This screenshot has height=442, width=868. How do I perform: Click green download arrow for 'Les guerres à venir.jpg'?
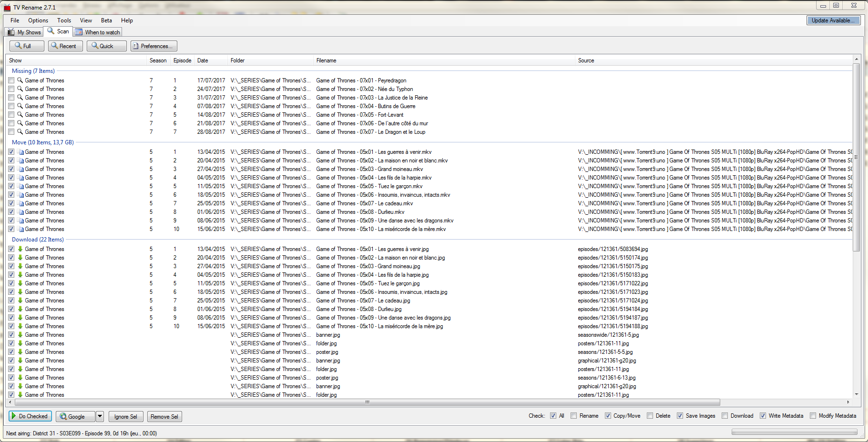[x=20, y=249]
